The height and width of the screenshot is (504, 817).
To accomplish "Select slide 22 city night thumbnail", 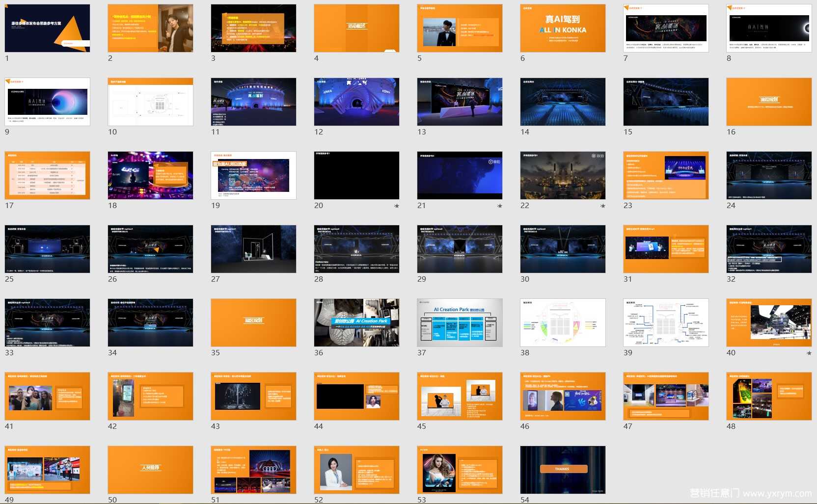I will click(563, 175).
